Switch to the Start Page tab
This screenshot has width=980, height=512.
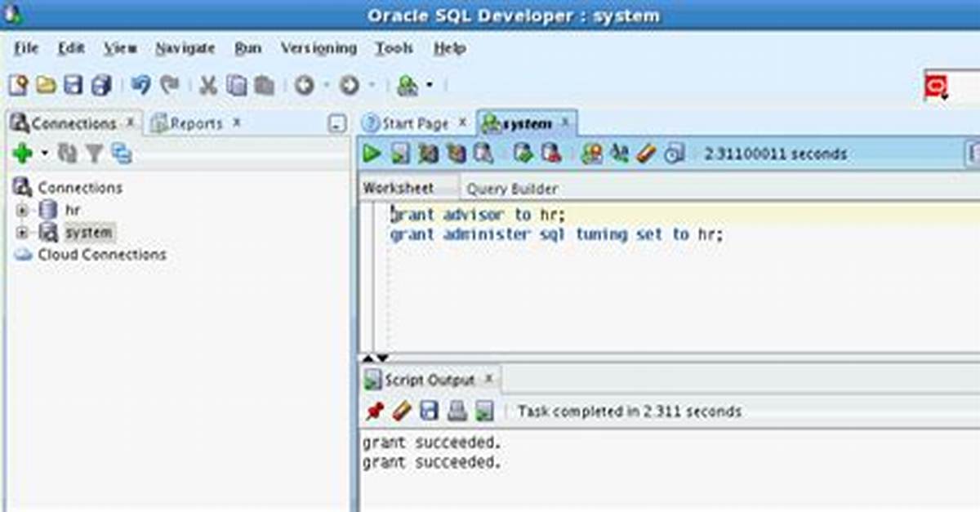tap(415, 123)
